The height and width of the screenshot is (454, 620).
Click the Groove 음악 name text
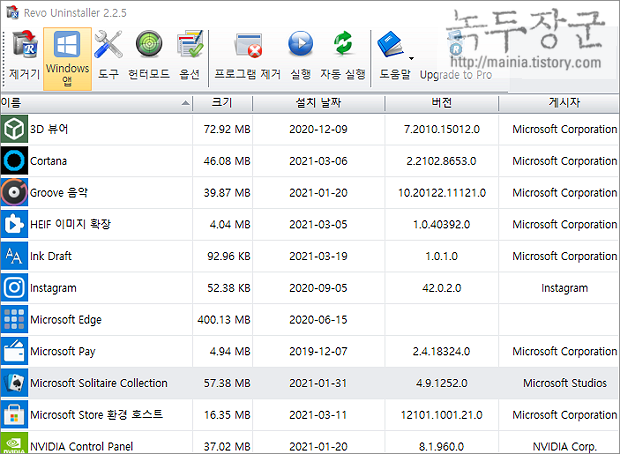[x=59, y=193]
